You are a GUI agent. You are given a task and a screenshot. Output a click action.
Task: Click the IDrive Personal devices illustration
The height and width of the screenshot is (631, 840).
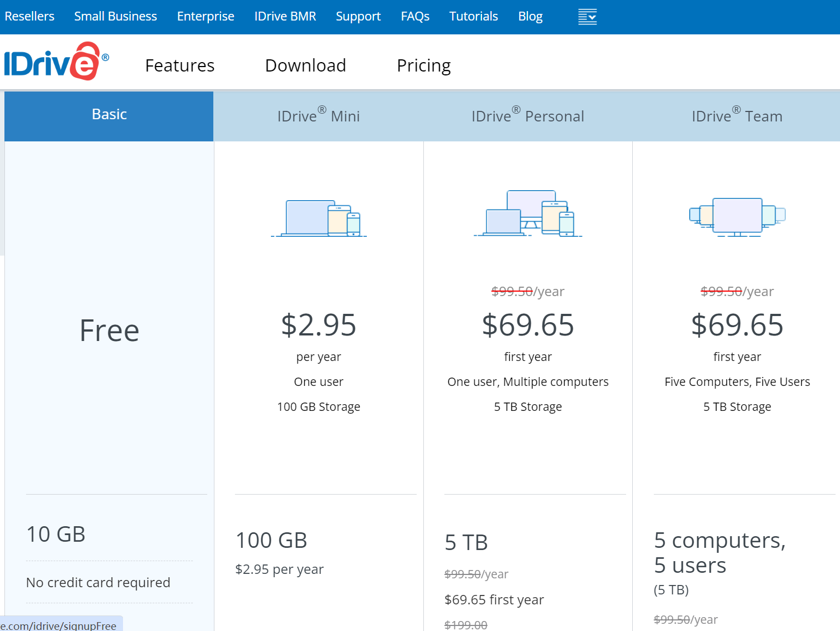point(527,213)
